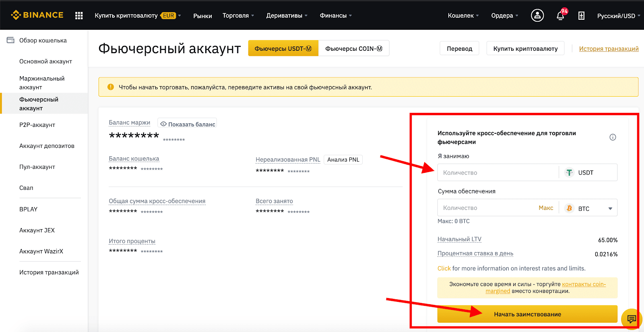The width and height of the screenshot is (644, 332).
Task: Click the Перевод button
Action: (x=459, y=48)
